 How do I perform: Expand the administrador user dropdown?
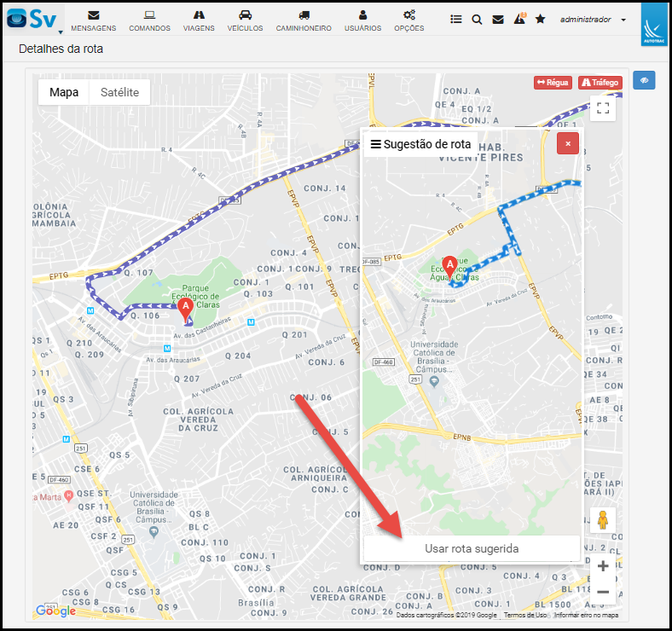pos(593,20)
